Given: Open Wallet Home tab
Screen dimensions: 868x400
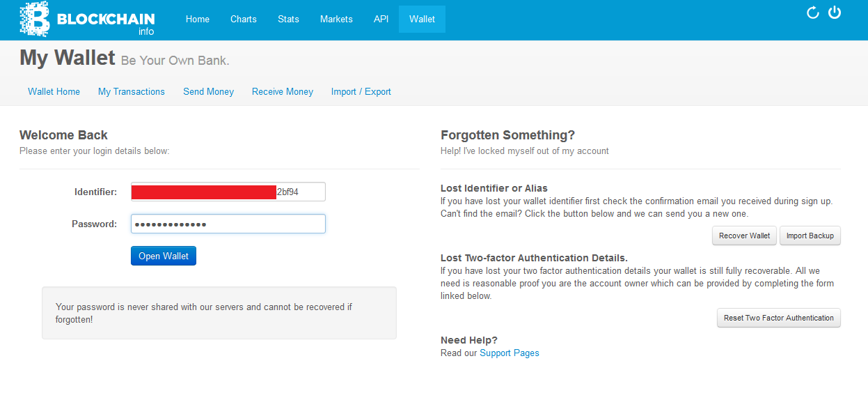Looking at the screenshot, I should 54,91.
